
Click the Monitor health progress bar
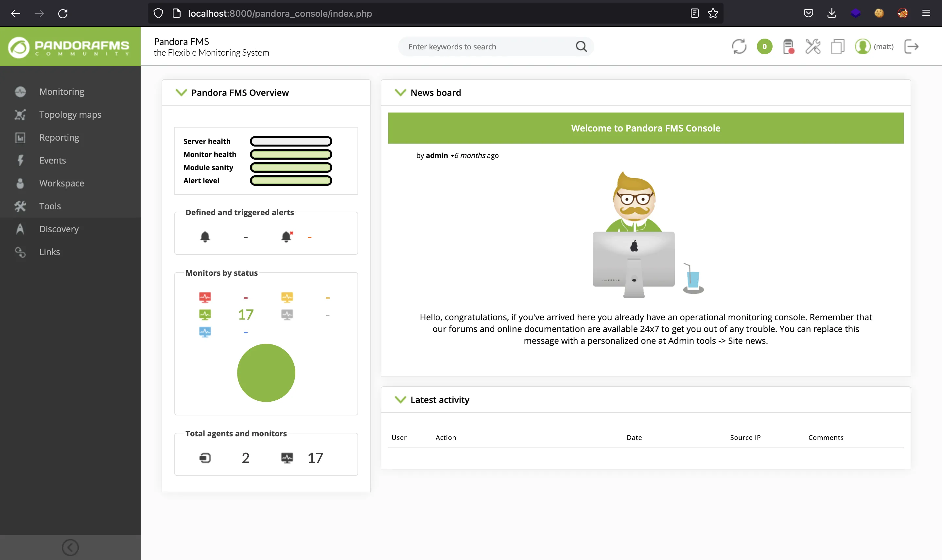click(291, 154)
